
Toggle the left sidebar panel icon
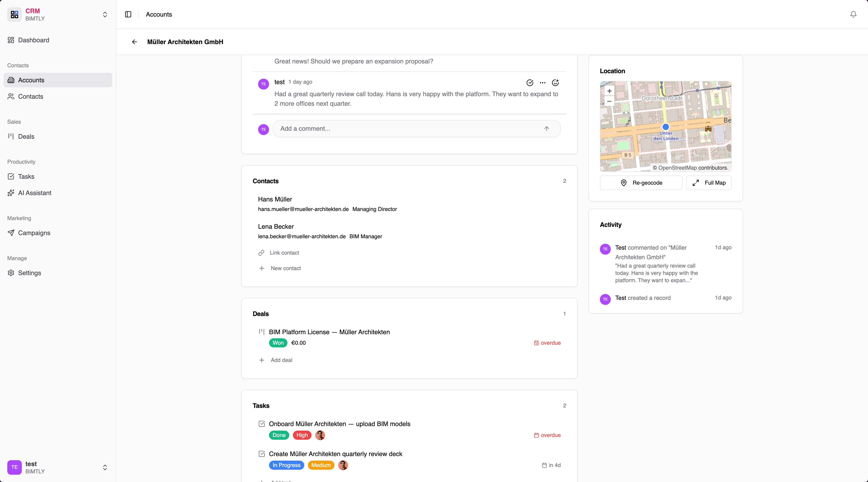coord(128,15)
